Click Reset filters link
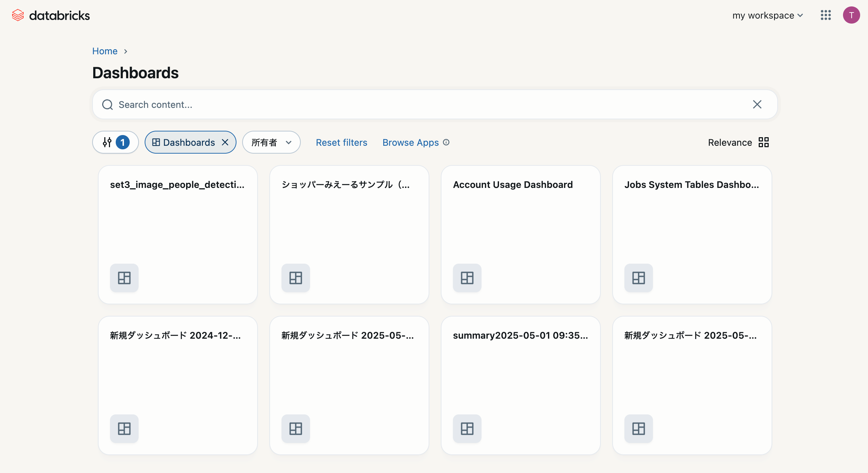This screenshot has width=868, height=473. (341, 142)
